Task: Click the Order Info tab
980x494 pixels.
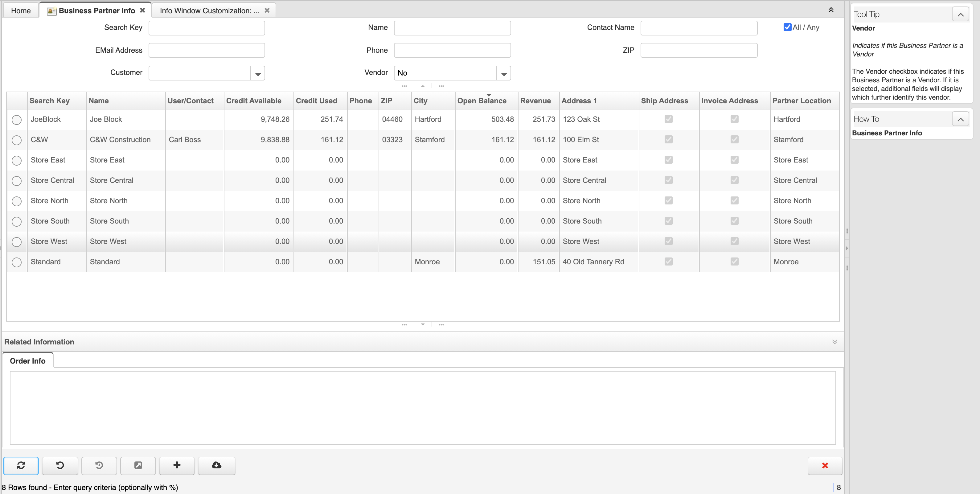Action: pos(28,361)
